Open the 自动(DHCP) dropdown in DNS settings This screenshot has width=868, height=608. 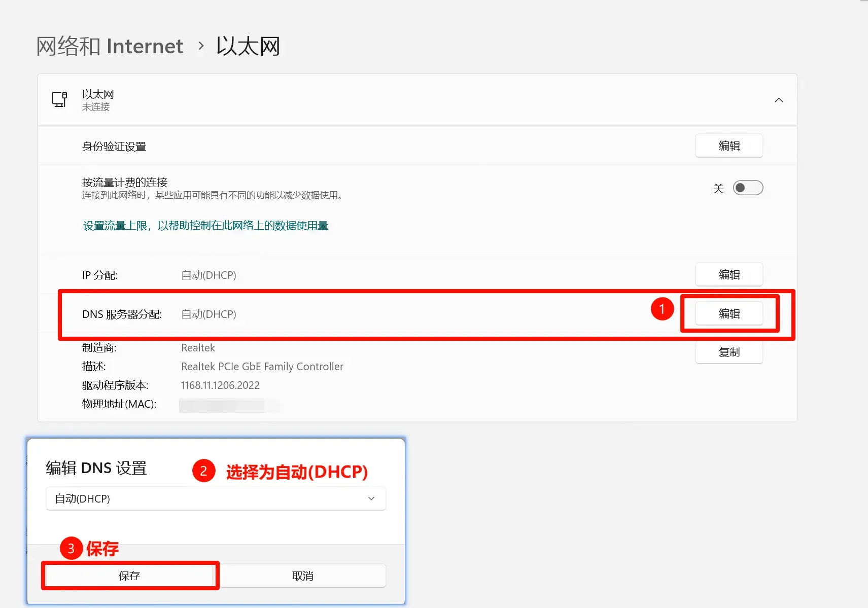click(x=216, y=498)
